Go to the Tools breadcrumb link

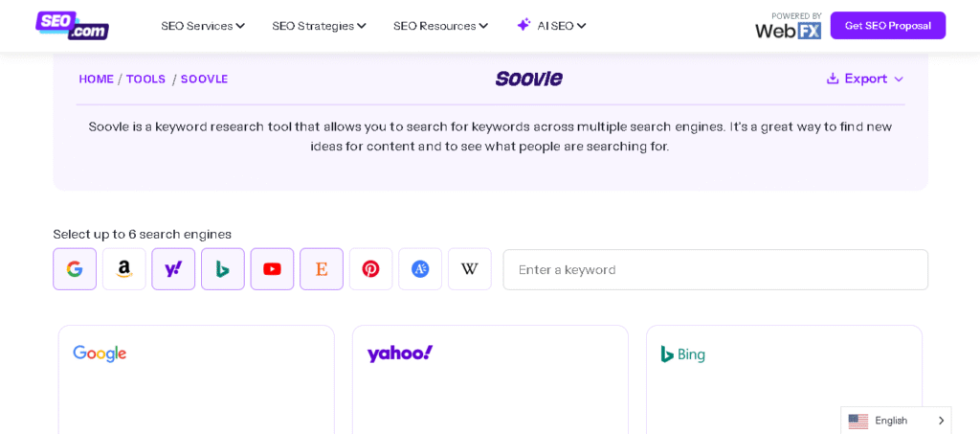[145, 80]
